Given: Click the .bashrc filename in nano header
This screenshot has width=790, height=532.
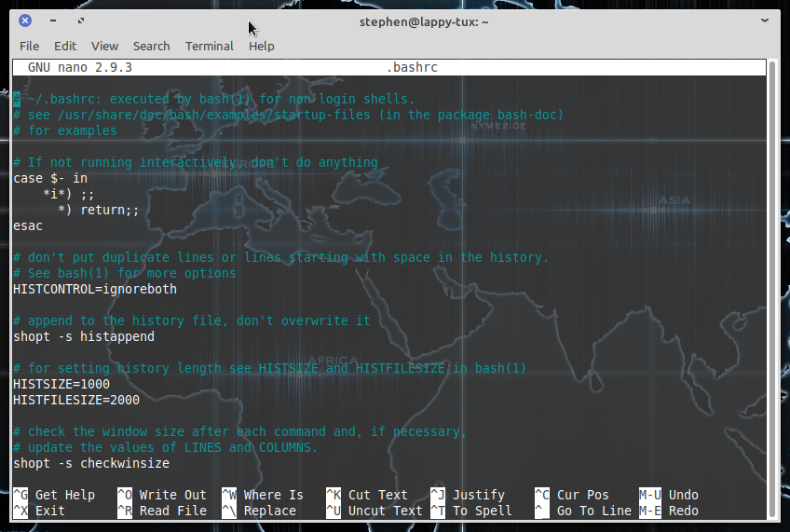Looking at the screenshot, I should coord(412,67).
